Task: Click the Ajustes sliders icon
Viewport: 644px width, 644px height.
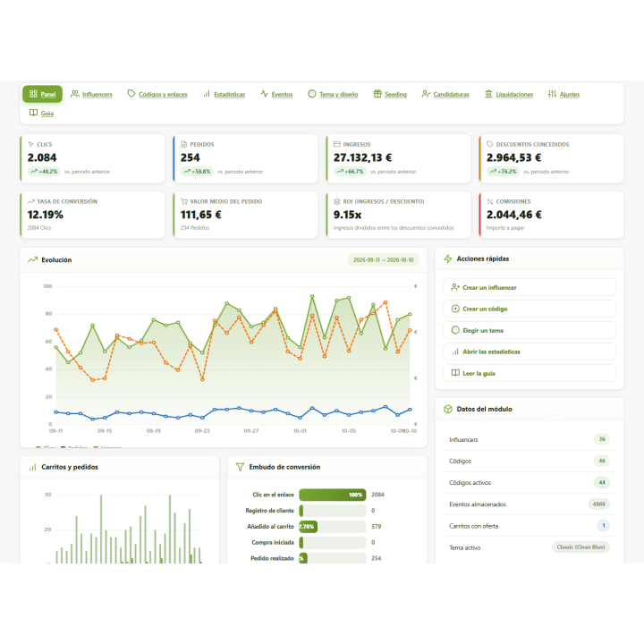Action: coord(552,94)
